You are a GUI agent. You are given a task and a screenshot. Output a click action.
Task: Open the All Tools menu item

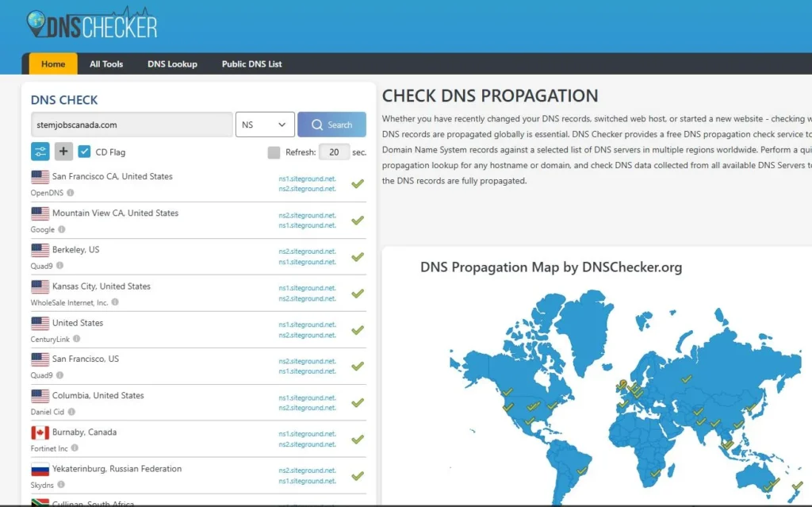(x=106, y=64)
